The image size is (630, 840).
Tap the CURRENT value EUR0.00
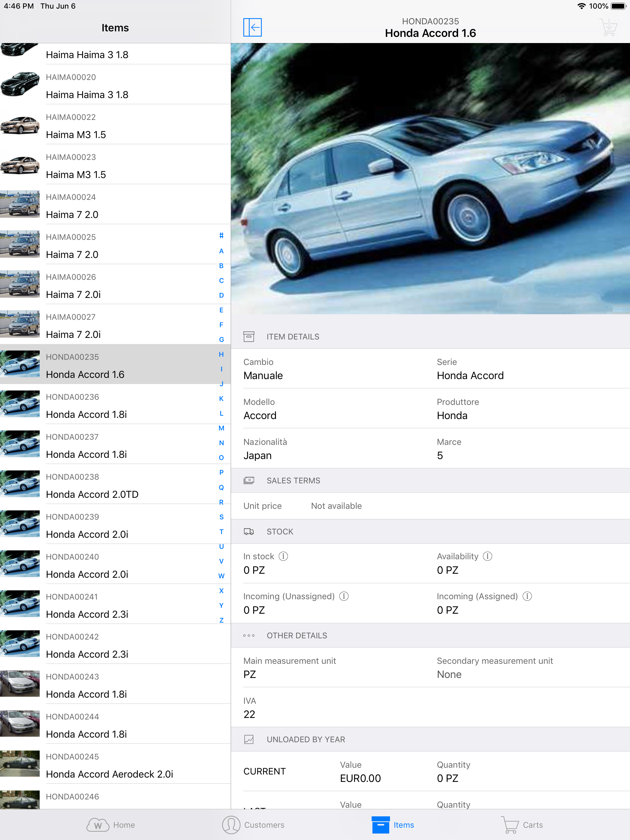pyautogui.click(x=360, y=779)
